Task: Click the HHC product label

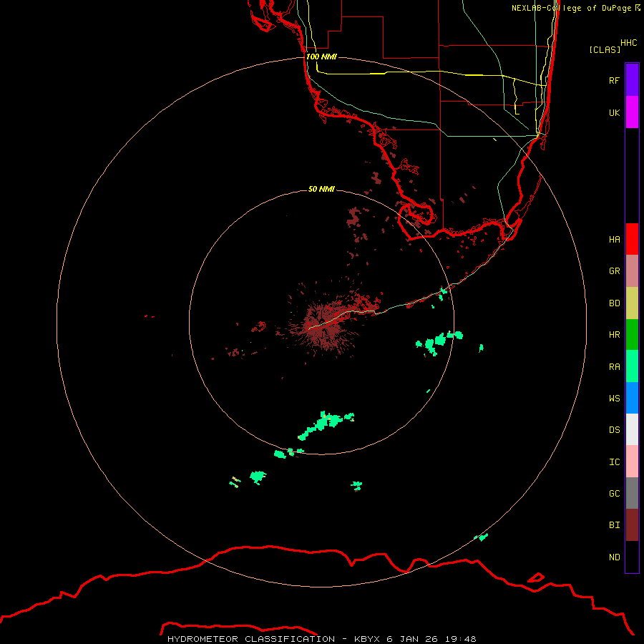Action: (628, 43)
